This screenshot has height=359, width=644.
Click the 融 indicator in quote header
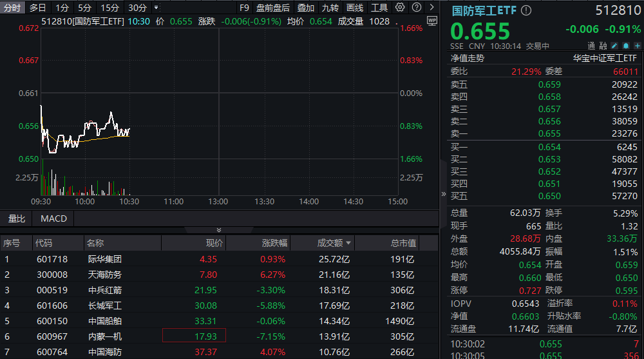[x=603, y=46]
